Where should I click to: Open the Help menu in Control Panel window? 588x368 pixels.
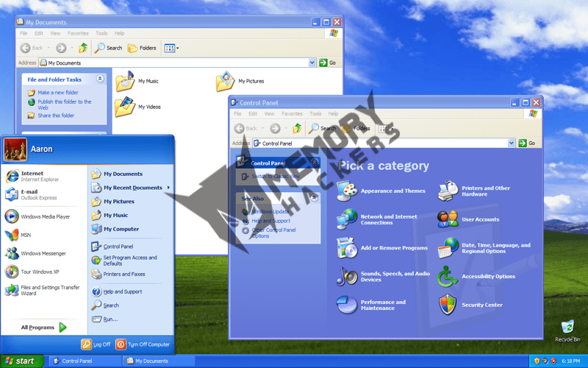click(x=333, y=114)
